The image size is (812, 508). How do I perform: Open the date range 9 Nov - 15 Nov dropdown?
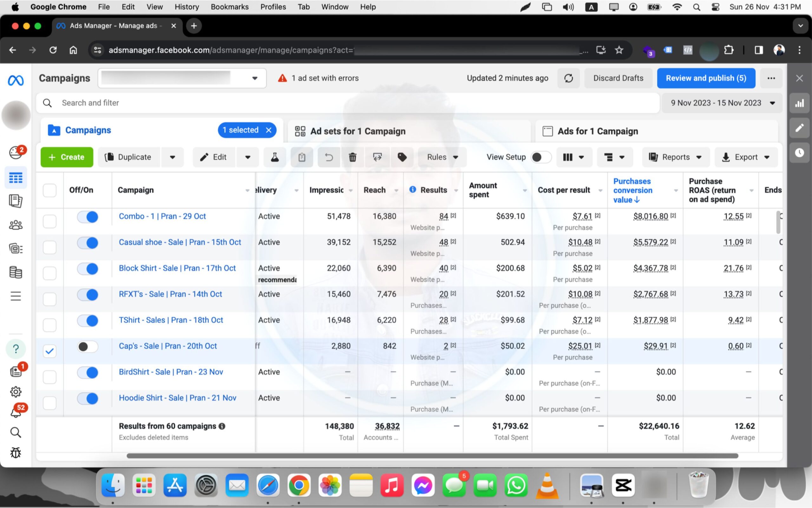click(722, 103)
